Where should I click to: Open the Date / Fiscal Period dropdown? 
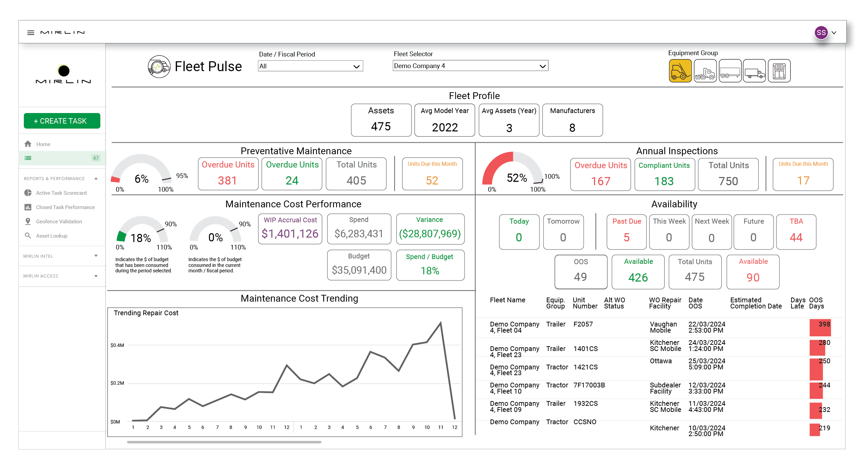click(x=310, y=66)
